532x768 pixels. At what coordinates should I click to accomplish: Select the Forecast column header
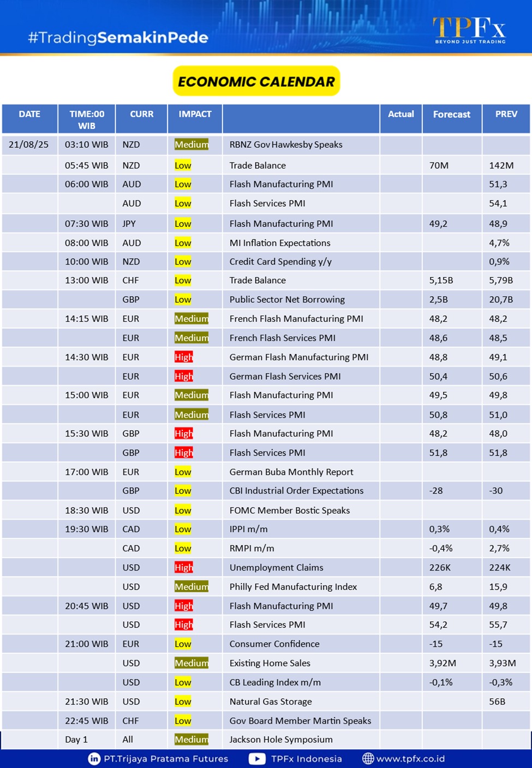[451, 115]
